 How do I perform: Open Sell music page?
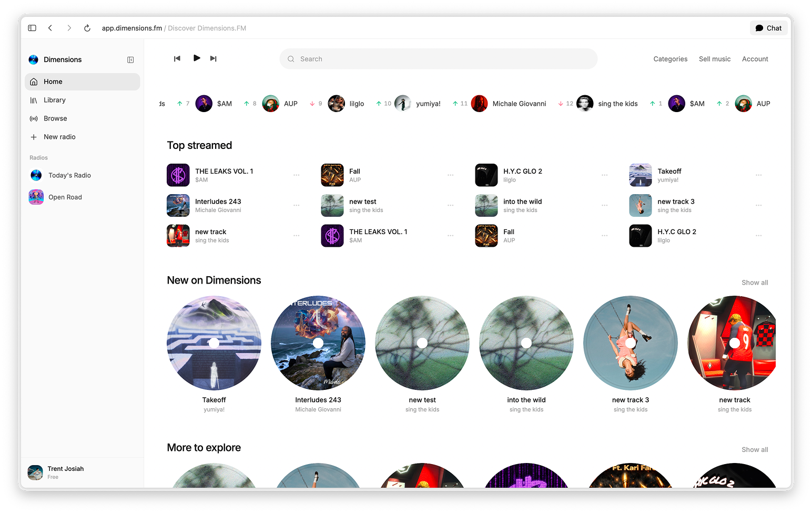(715, 59)
